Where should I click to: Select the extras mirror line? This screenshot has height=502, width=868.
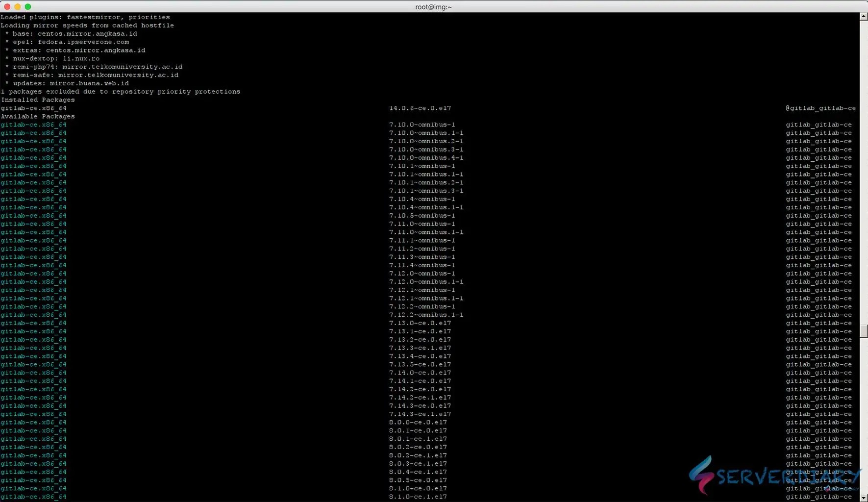click(75, 50)
